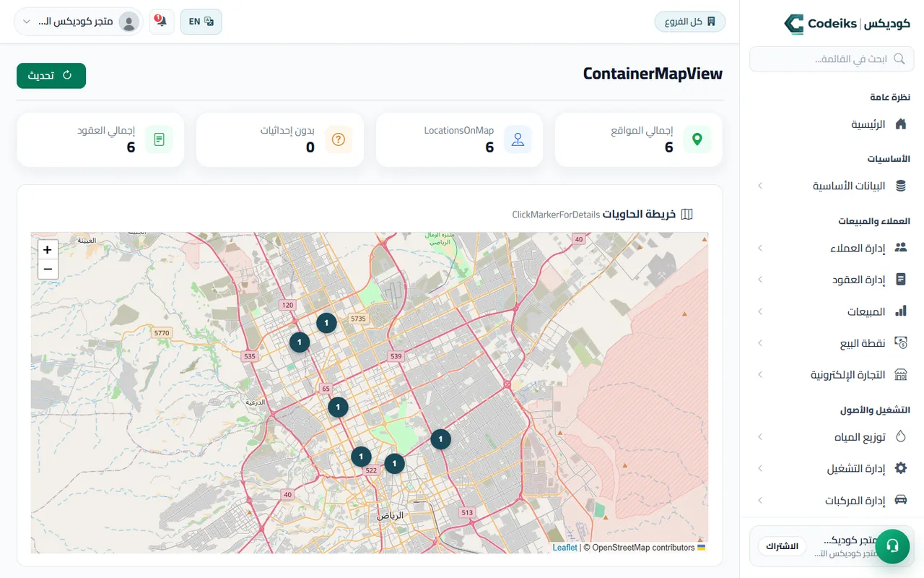Click the Codeiks logo
924x578 pixels.
(x=847, y=24)
